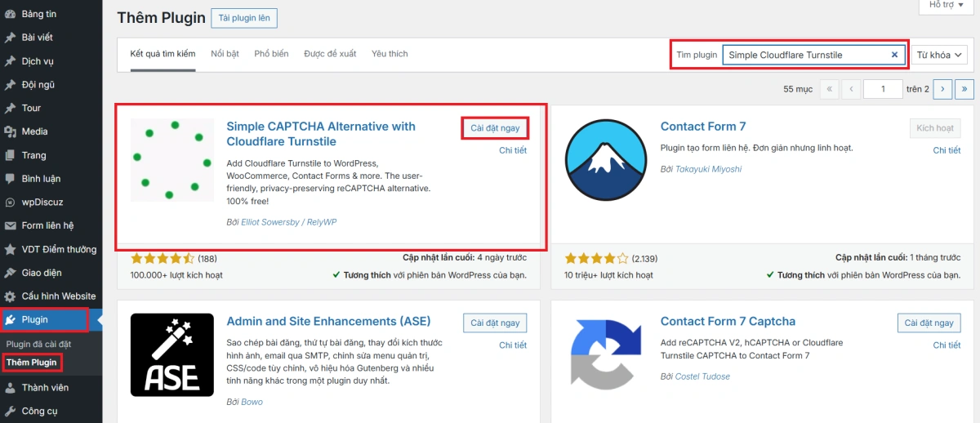980x423 pixels.
Task: Click the Dịch vụ pin icon
Action: (x=10, y=61)
